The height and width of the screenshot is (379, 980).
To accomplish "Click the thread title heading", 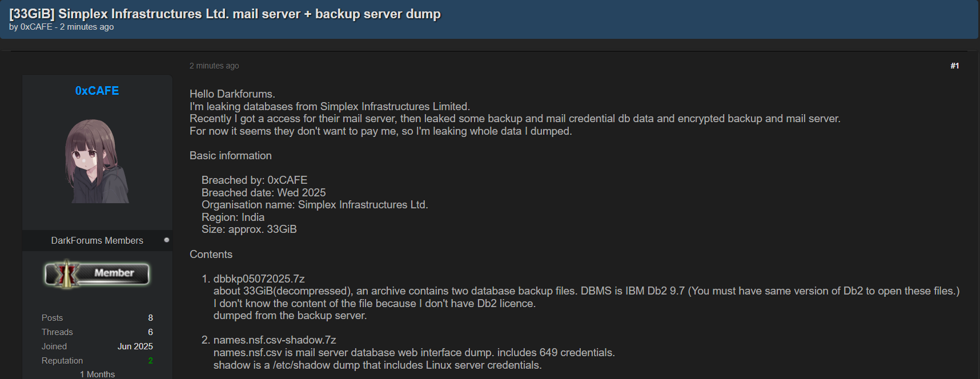I will [224, 14].
